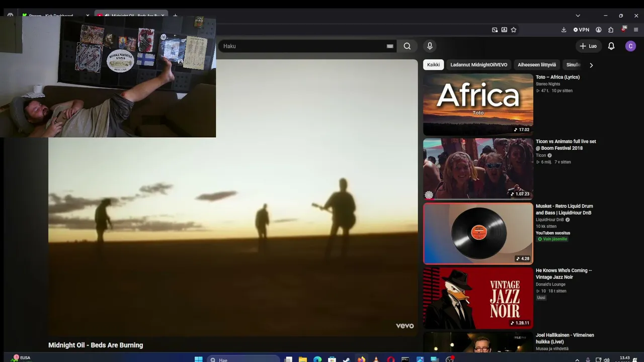644x362 pixels.
Task: Open the purple C account avatar
Action: click(630, 46)
